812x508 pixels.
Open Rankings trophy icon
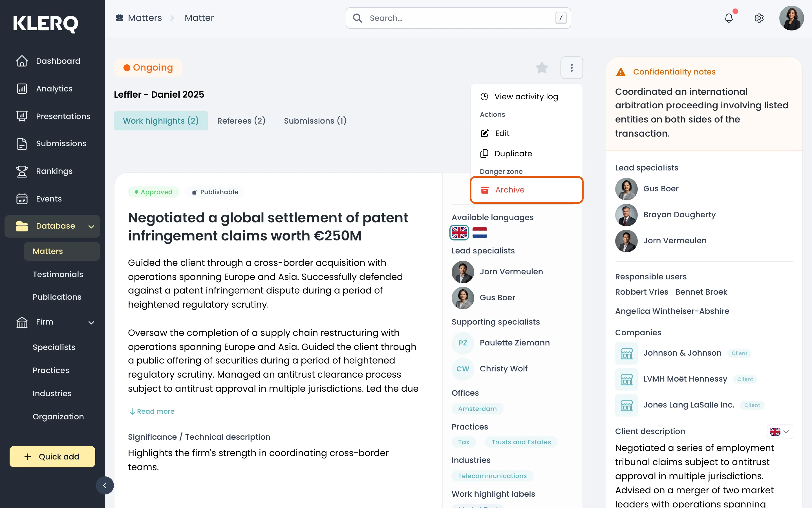coord(22,171)
